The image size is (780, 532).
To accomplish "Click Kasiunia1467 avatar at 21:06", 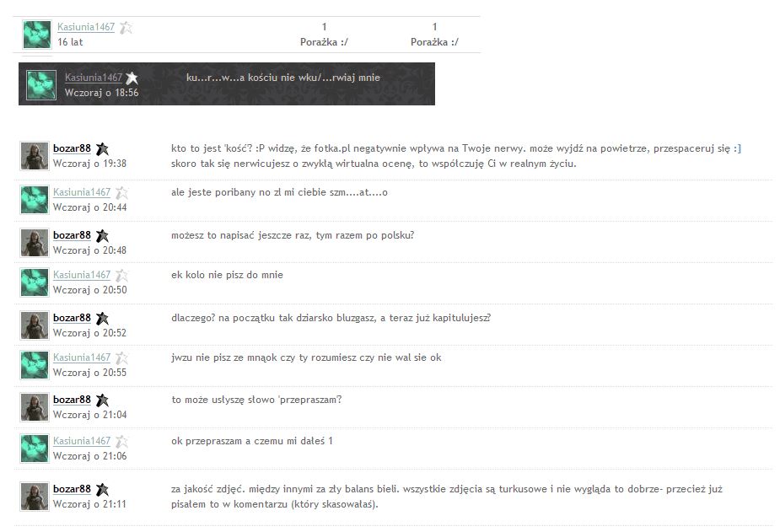I will tap(35, 449).
